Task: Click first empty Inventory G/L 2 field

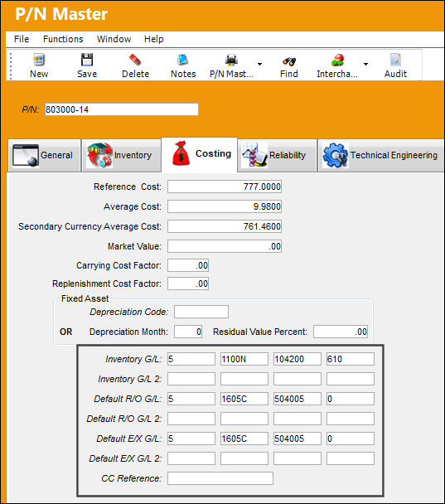Action: (x=191, y=379)
